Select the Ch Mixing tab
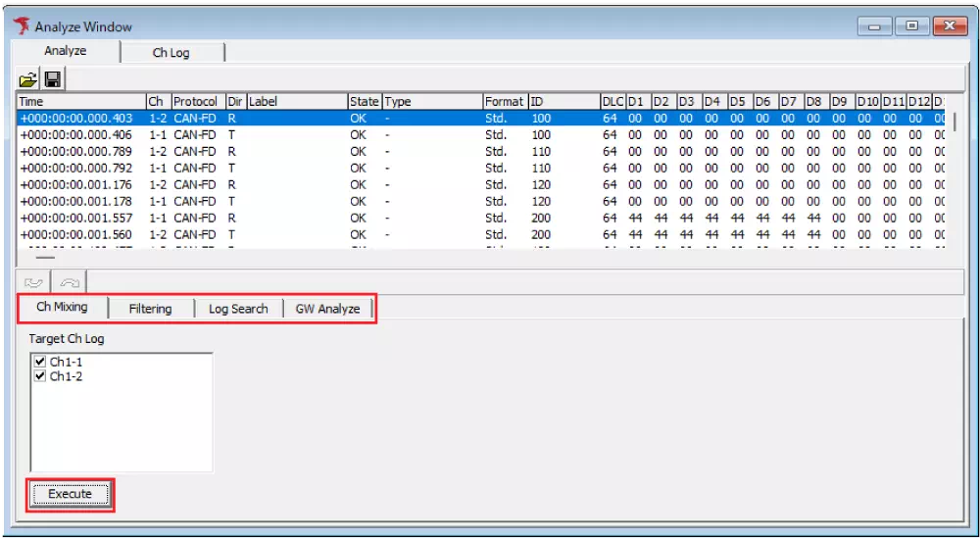The image size is (980, 540). coord(62,307)
